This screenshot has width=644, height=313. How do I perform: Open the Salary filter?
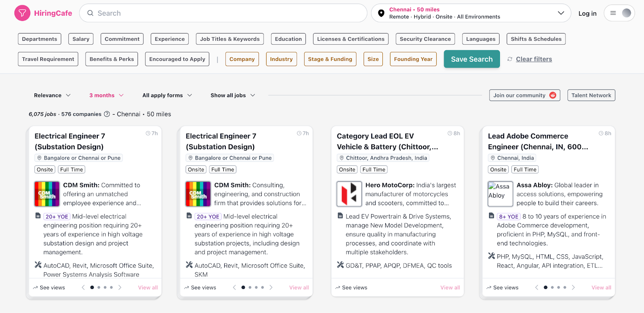pos(81,39)
